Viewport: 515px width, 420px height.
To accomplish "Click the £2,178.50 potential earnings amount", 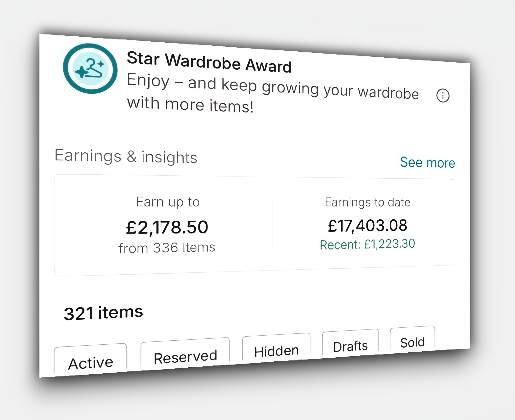I will (x=167, y=227).
